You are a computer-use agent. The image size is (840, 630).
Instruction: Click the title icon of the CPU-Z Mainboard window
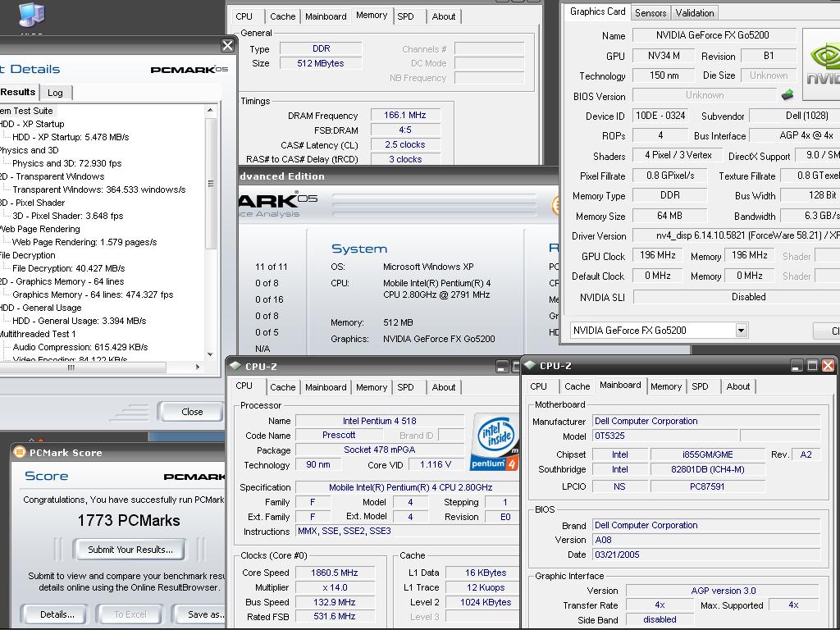(531, 365)
